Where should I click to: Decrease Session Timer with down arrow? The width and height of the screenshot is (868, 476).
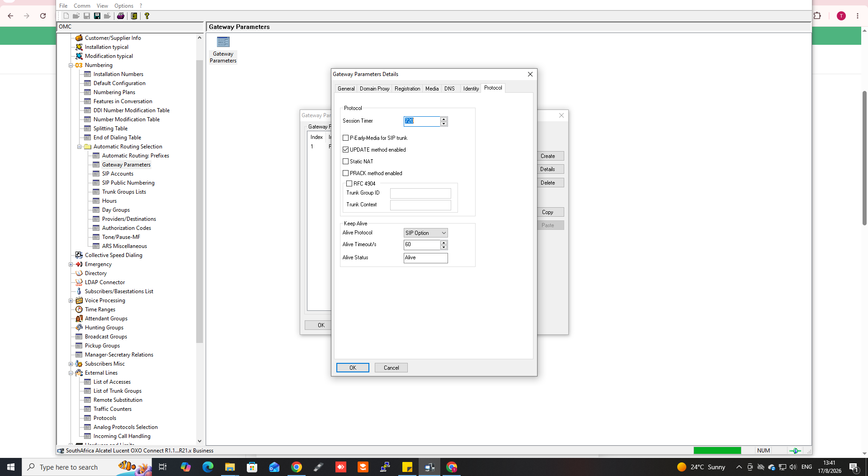click(x=444, y=124)
